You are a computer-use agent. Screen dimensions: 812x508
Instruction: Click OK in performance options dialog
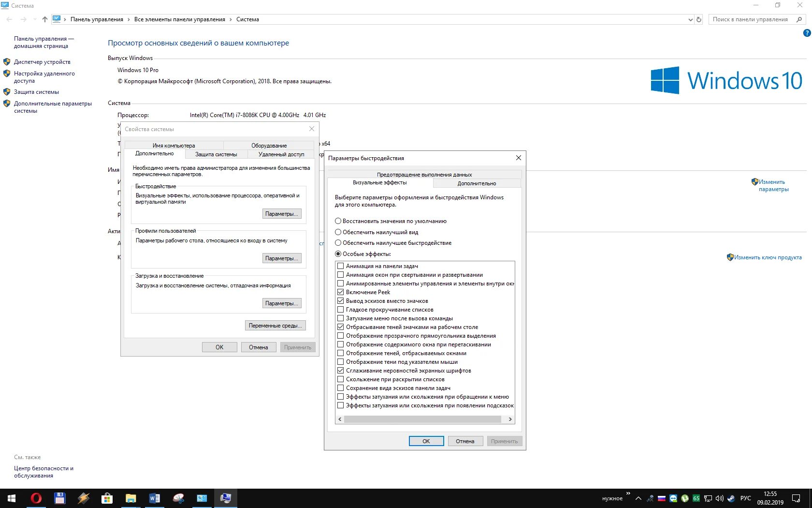click(x=426, y=441)
